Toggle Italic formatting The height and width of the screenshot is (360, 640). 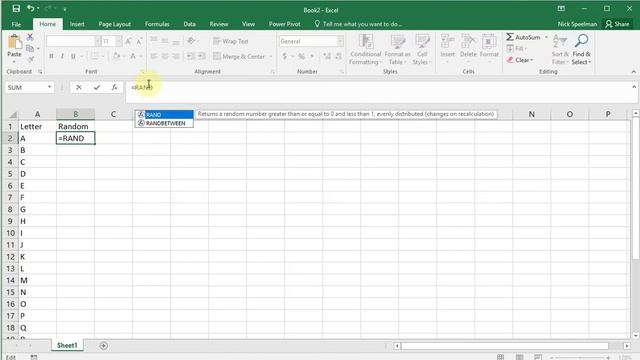(62, 56)
